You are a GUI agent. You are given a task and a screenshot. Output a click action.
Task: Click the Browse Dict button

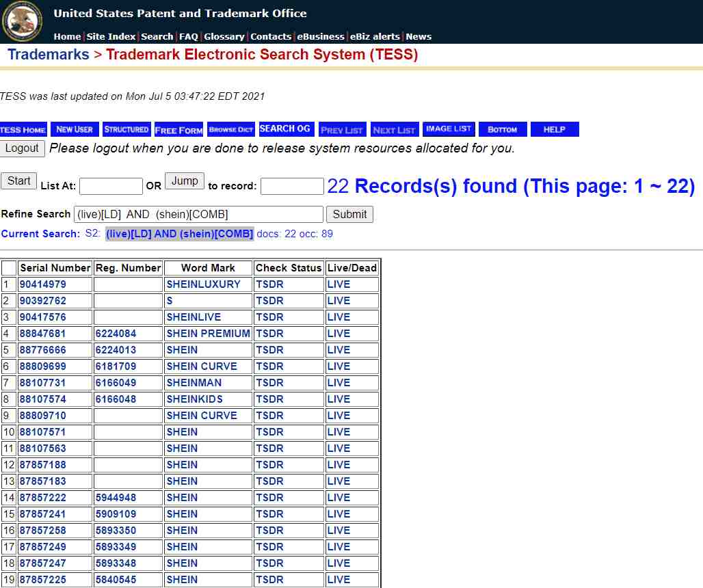pos(231,129)
